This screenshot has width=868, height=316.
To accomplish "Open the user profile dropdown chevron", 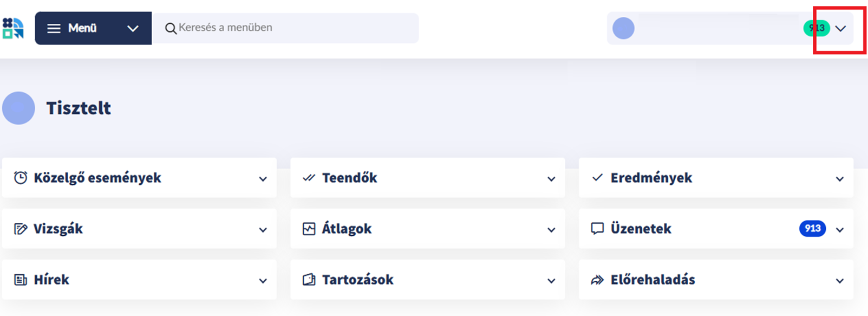I will click(x=840, y=28).
